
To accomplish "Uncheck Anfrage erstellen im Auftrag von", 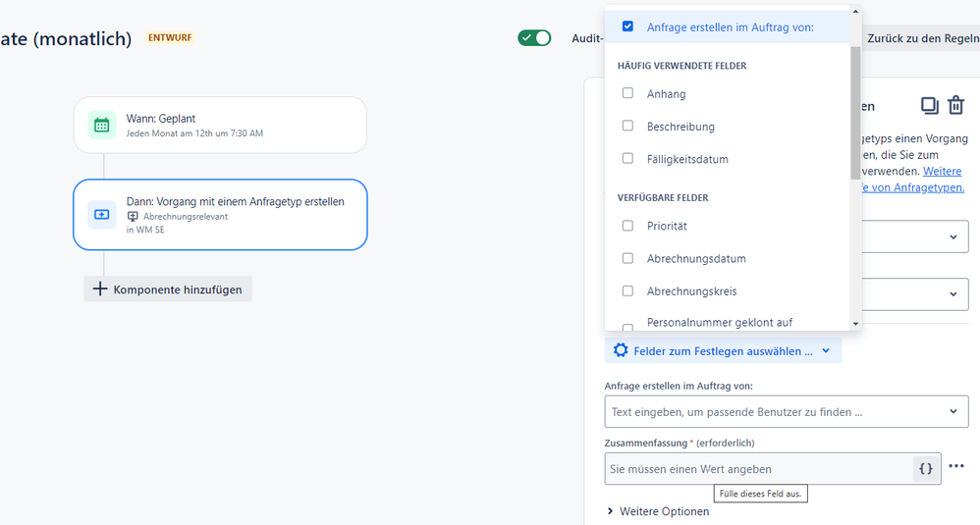I will tap(627, 26).
